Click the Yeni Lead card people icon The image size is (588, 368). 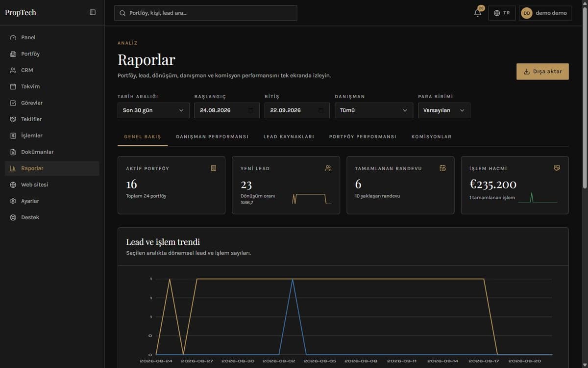(328, 168)
